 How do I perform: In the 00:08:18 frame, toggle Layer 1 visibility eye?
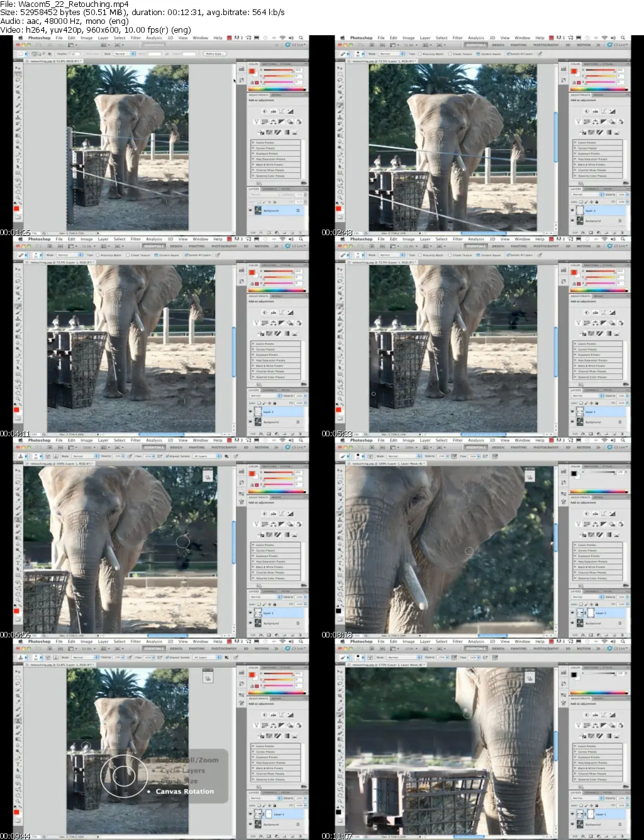[574, 613]
